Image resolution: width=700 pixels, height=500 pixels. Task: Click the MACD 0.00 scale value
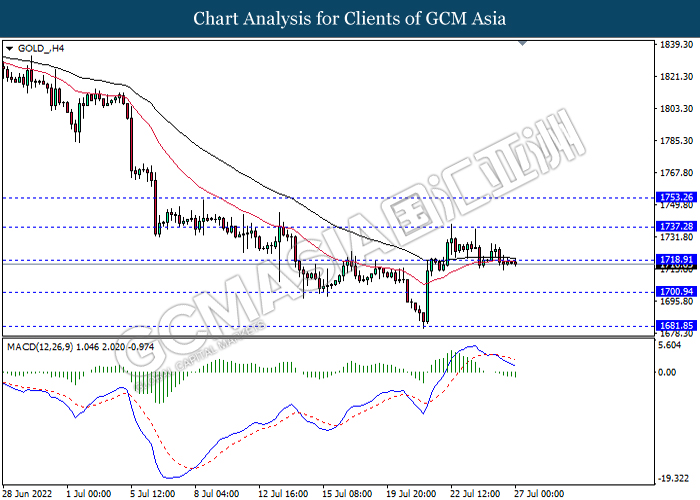tap(667, 372)
